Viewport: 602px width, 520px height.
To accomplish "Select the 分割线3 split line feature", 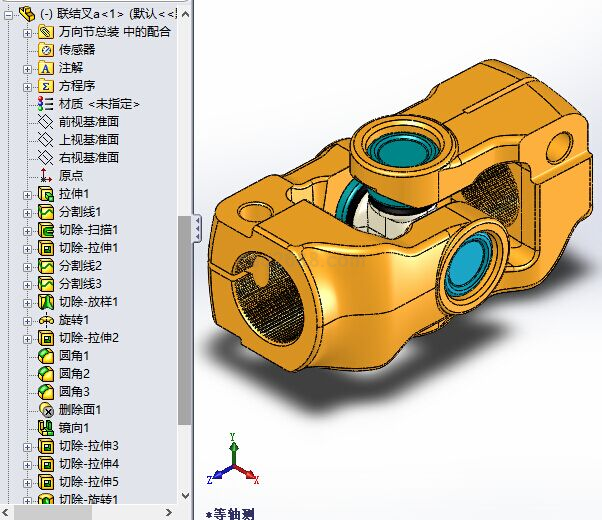I will [80, 284].
